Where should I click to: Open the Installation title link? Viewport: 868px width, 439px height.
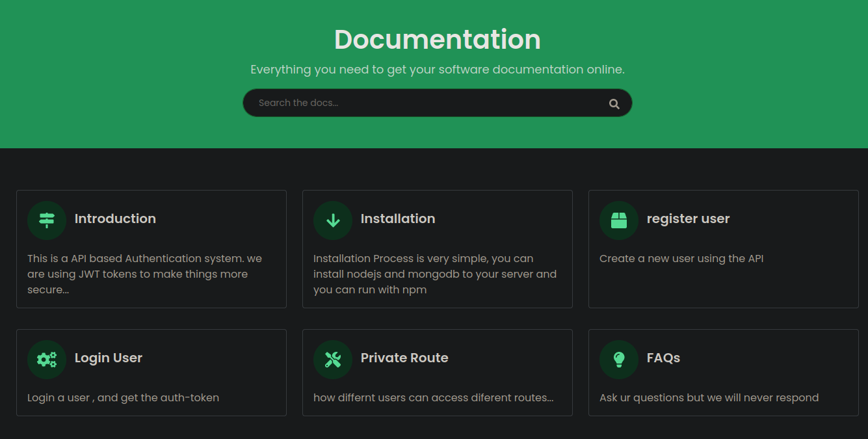398,219
